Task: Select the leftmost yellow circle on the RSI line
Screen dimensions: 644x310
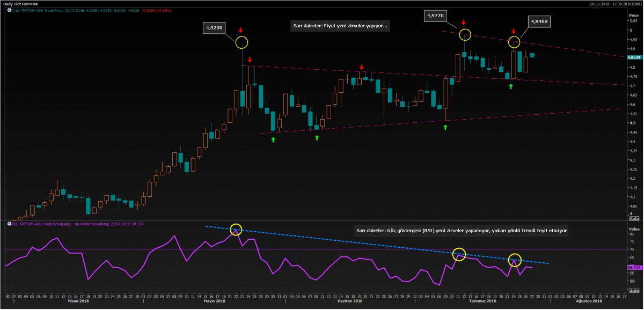Action: 236,230
